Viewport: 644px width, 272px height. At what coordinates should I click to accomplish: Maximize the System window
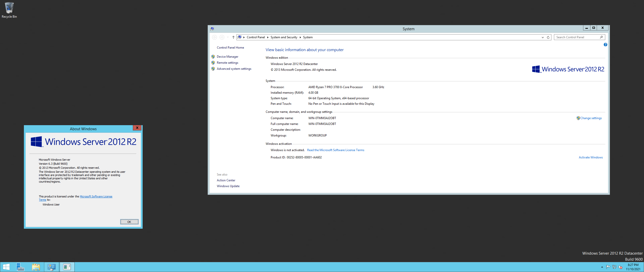click(x=594, y=28)
